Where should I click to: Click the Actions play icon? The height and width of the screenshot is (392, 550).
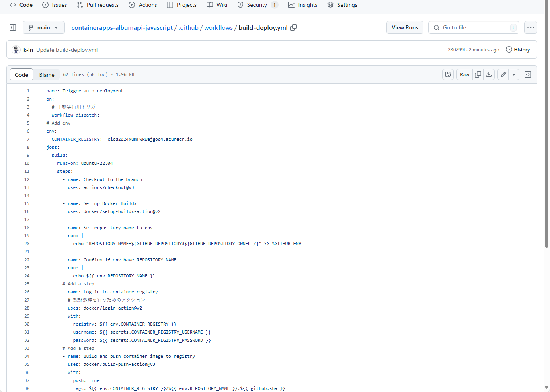click(x=132, y=5)
